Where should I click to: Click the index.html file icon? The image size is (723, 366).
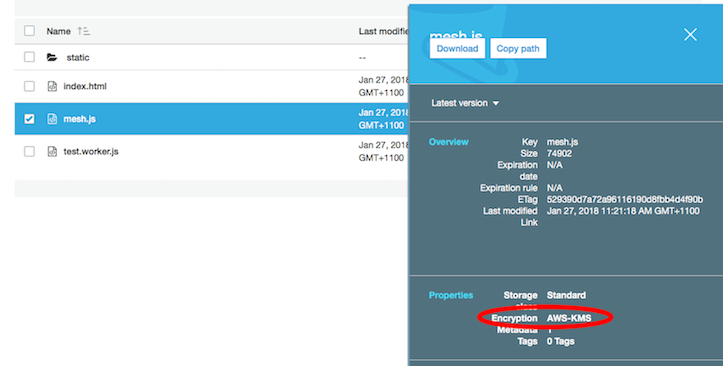(x=53, y=86)
